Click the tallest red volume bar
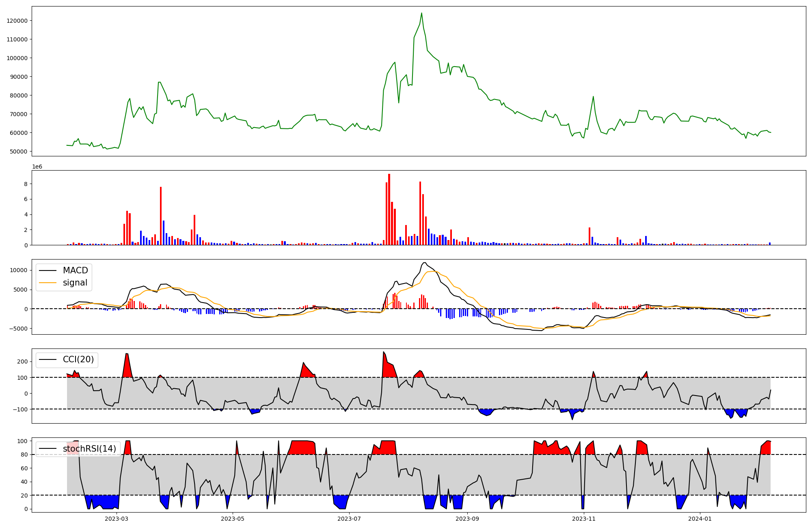Image resolution: width=812 pixels, height=528 pixels. click(389, 209)
